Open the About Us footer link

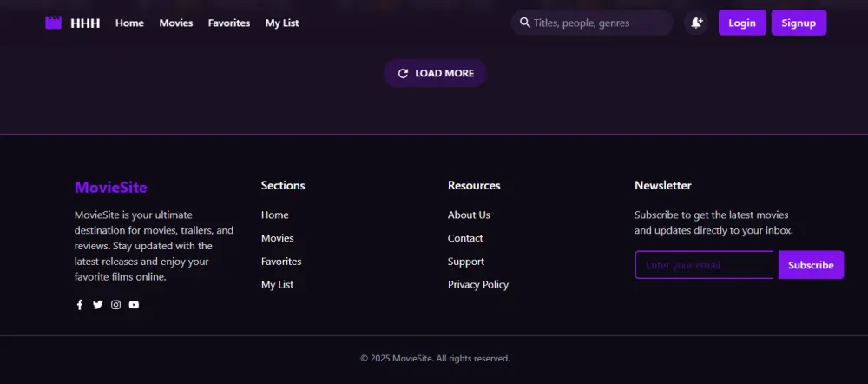[469, 215]
